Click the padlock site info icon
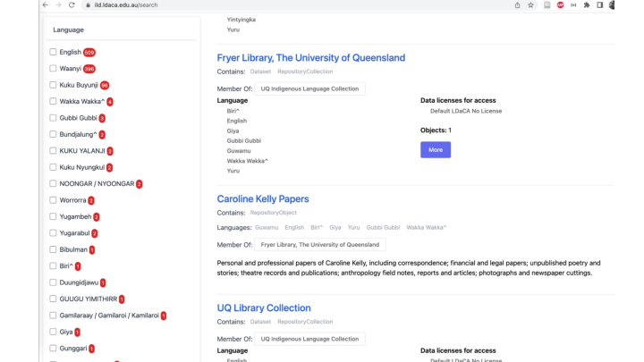This screenshot has height=362, width=644. [88, 5]
